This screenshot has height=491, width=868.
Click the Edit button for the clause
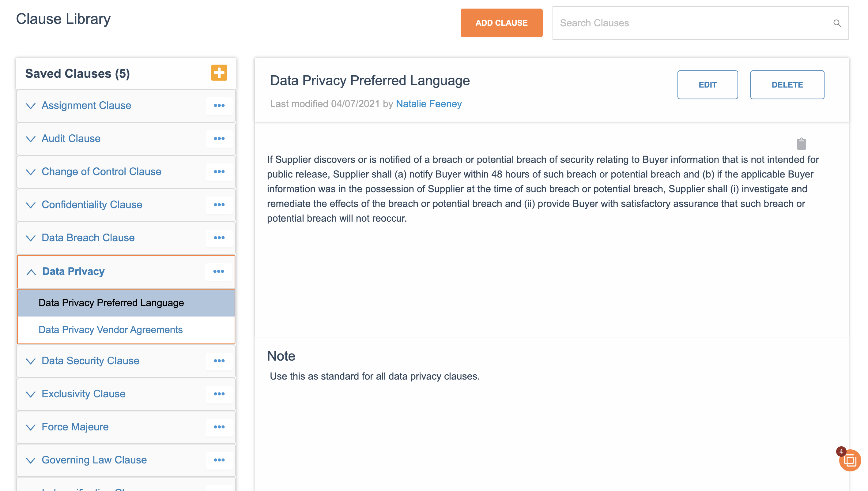coord(708,85)
